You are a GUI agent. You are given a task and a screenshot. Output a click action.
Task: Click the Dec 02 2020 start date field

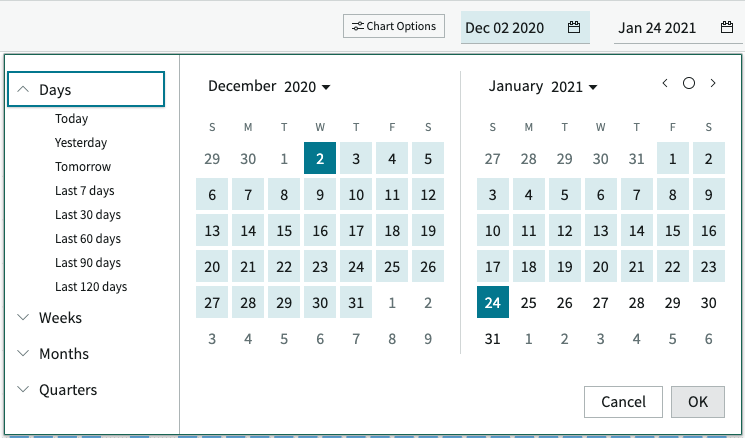click(525, 28)
